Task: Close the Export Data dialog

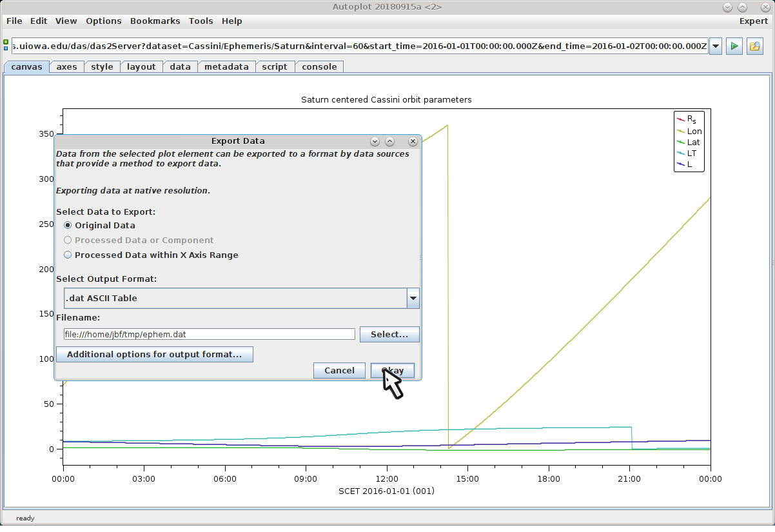Action: 413,141
